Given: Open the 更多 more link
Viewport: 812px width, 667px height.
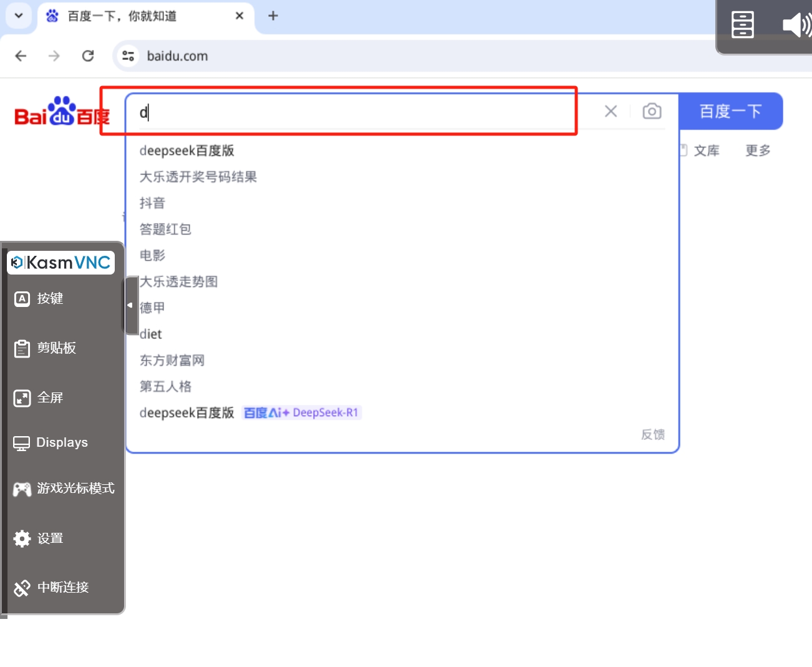Looking at the screenshot, I should click(x=758, y=150).
